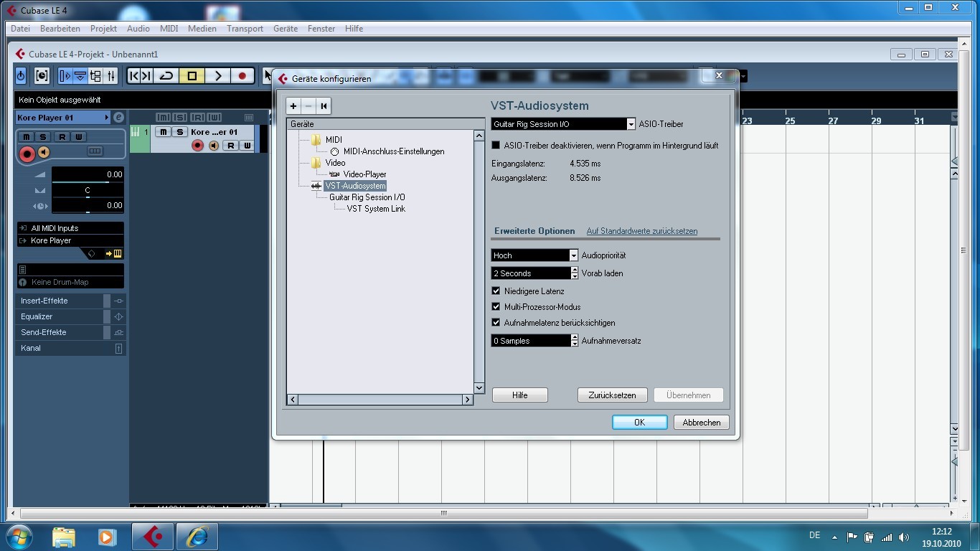Go to previous marker transport button

pyautogui.click(x=133, y=75)
